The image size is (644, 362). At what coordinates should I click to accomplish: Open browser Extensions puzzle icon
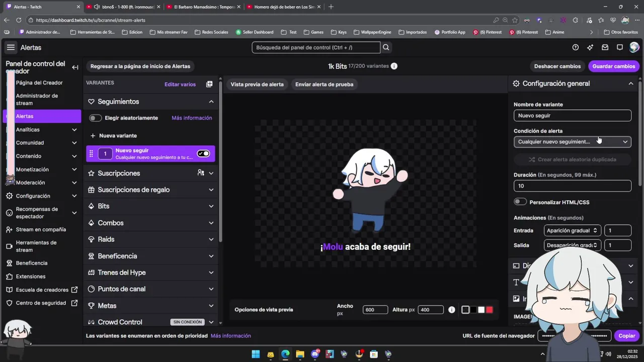(x=576, y=20)
